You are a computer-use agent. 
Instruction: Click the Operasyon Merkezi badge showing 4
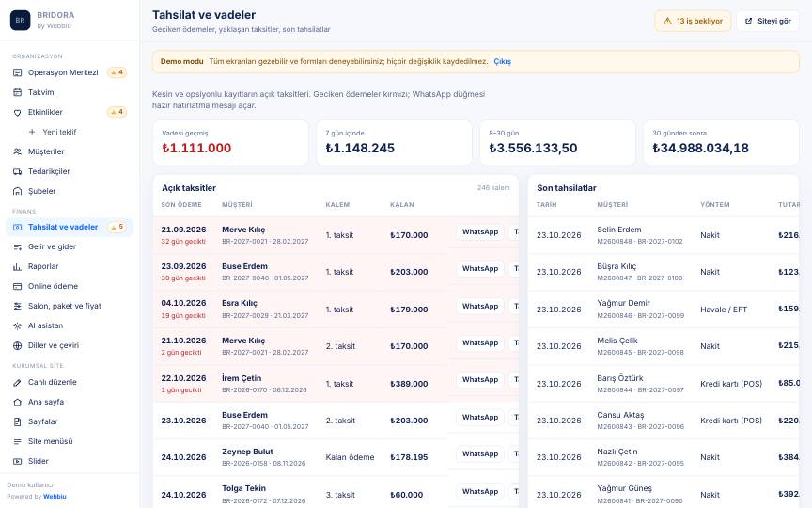pyautogui.click(x=117, y=72)
